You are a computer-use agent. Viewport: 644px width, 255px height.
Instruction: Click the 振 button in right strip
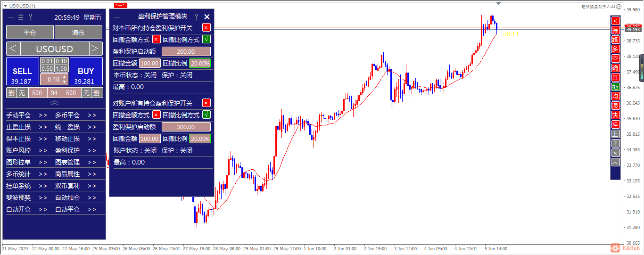coord(615,30)
